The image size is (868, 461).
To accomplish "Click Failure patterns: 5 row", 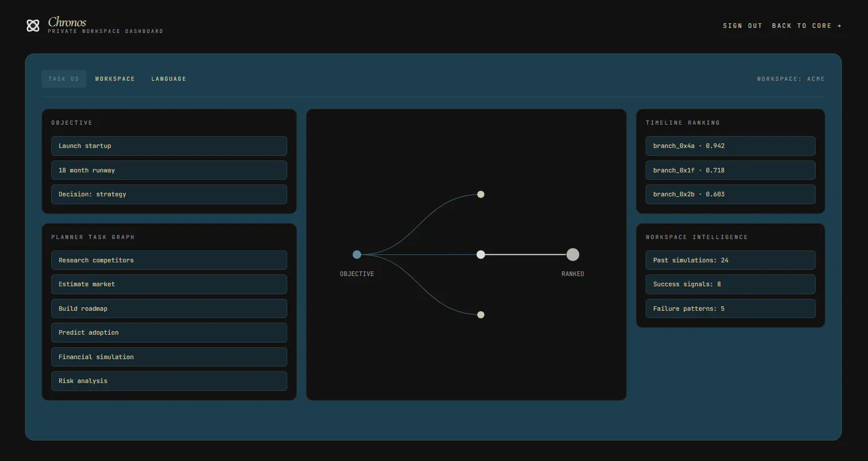I will pyautogui.click(x=730, y=308).
